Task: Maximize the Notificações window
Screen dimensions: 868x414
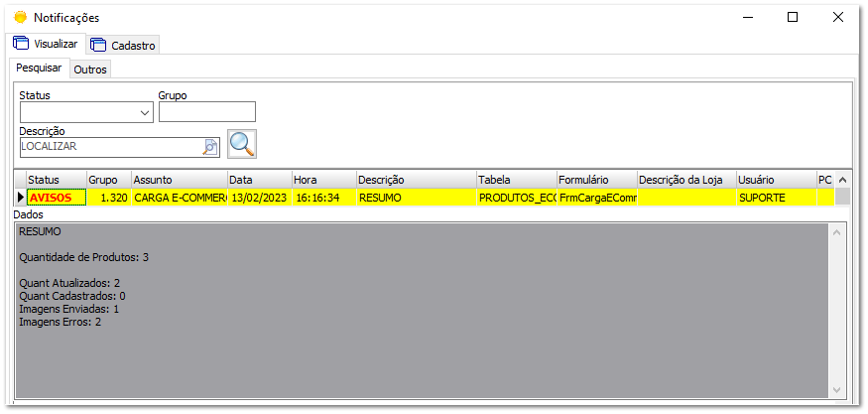Action: [x=793, y=17]
